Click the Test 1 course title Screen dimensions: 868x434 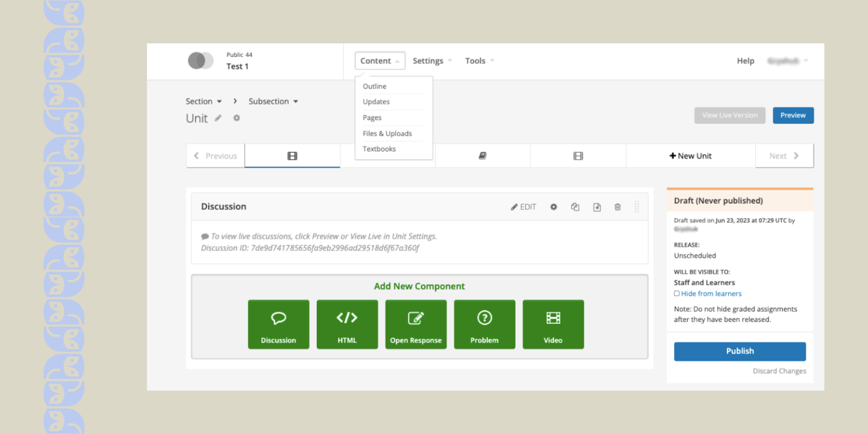click(238, 66)
